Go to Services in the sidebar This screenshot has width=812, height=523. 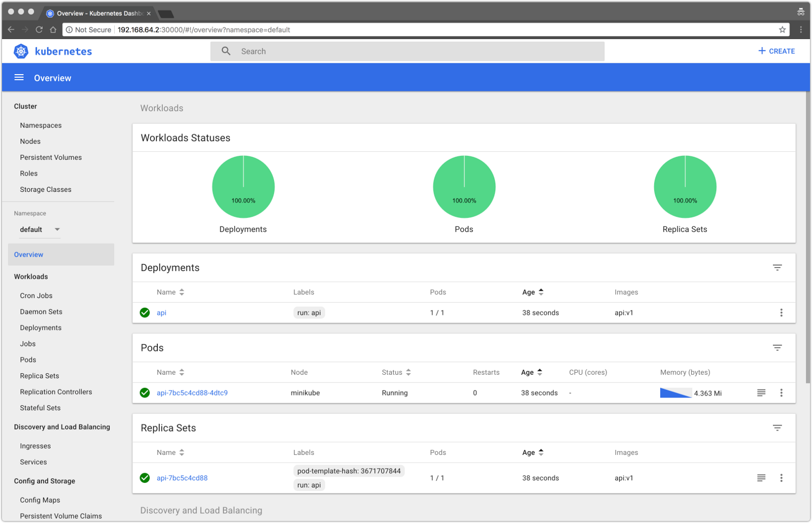33,462
